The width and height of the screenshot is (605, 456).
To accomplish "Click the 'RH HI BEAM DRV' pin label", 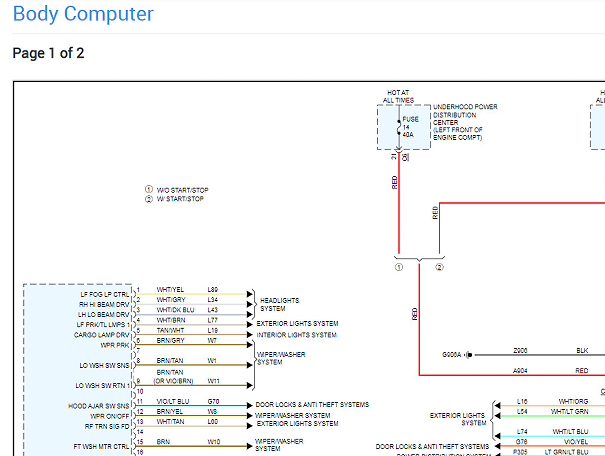I will tap(104, 304).
